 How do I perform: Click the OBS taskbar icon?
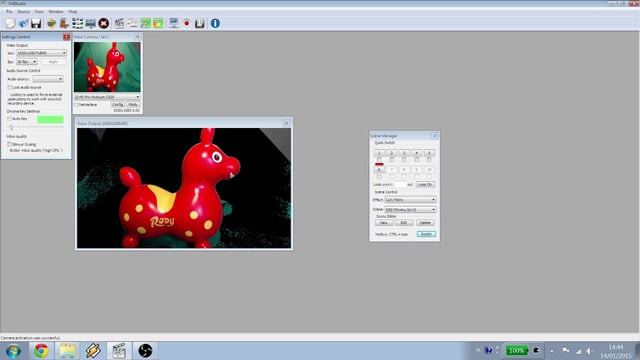(x=145, y=351)
